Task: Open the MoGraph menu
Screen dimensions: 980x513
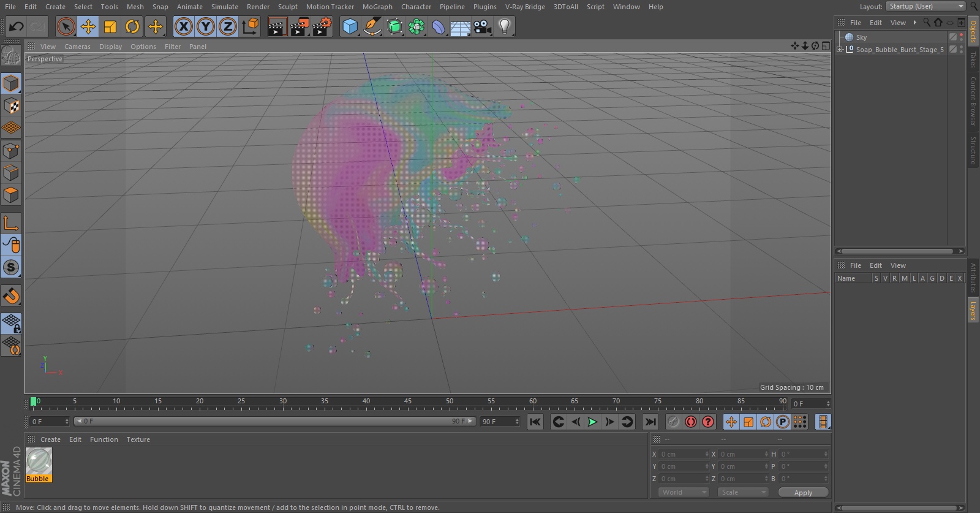Action: [377, 7]
